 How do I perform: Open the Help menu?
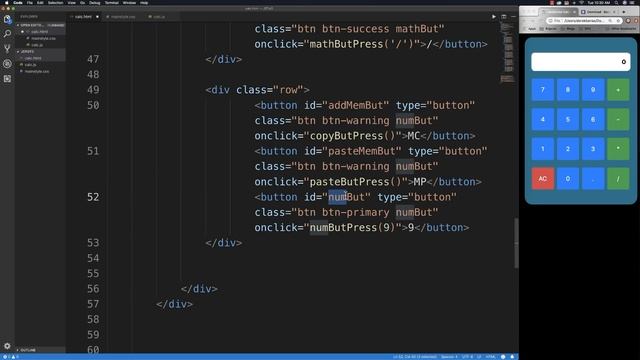[144, 2]
